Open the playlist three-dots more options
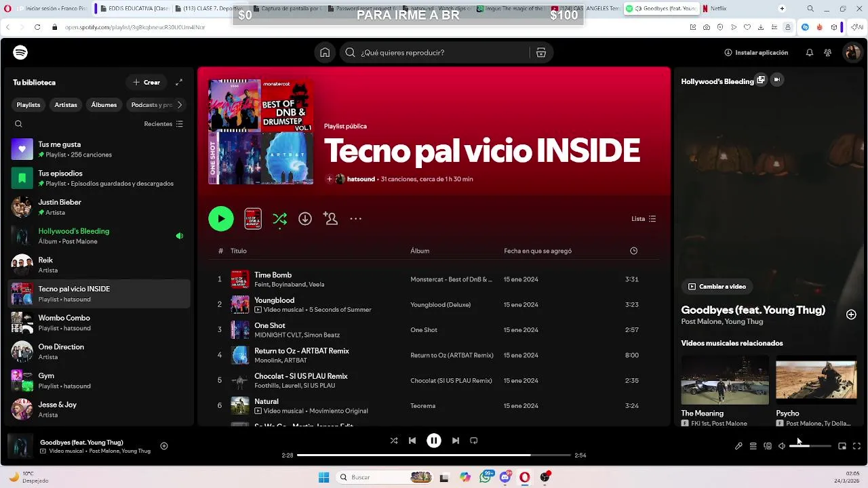The height and width of the screenshot is (488, 868). tap(356, 219)
